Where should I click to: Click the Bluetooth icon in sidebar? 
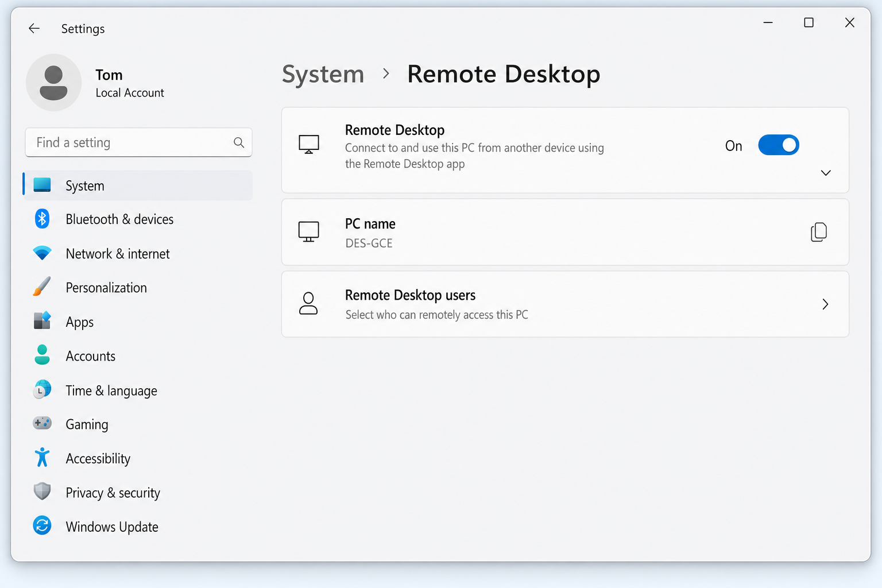tap(42, 219)
